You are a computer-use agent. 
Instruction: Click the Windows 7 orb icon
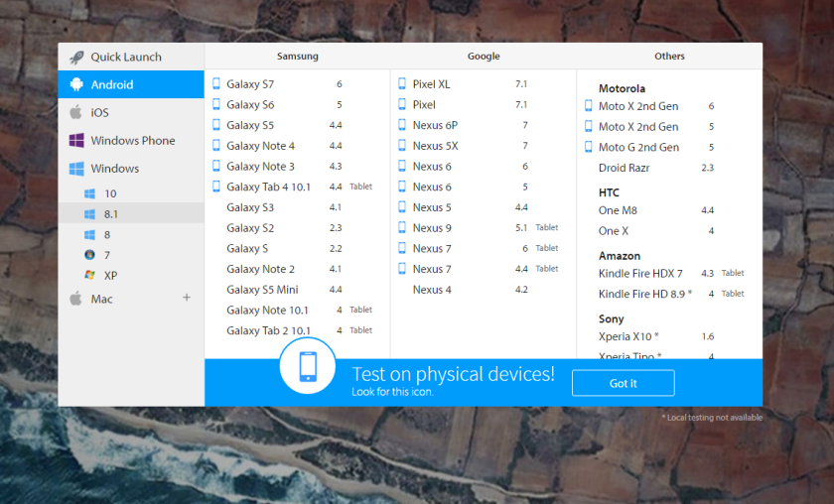[x=90, y=255]
